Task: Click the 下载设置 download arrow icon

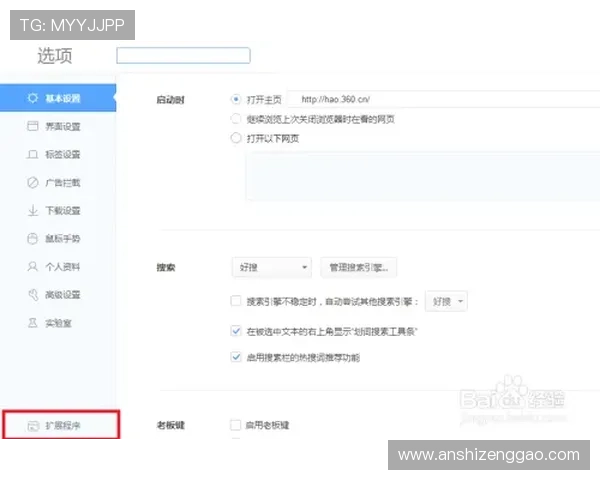Action: pyautogui.click(x=33, y=211)
